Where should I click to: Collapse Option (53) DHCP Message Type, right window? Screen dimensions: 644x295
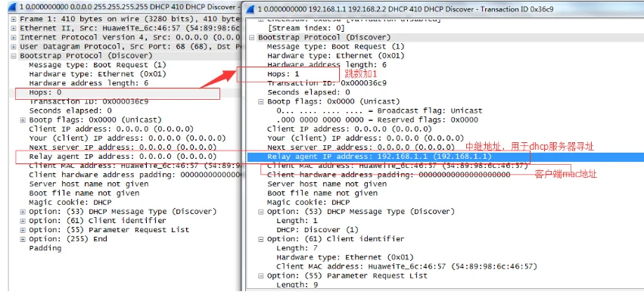(261, 212)
